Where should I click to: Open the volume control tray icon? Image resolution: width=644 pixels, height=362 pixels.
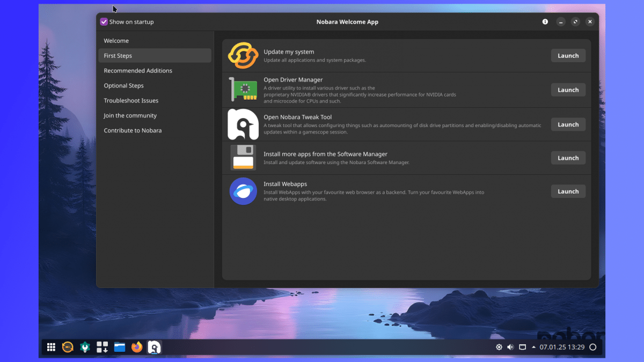pos(510,348)
